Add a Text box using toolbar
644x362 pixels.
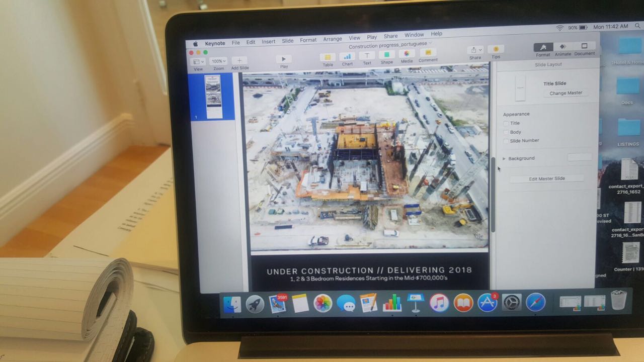point(367,56)
